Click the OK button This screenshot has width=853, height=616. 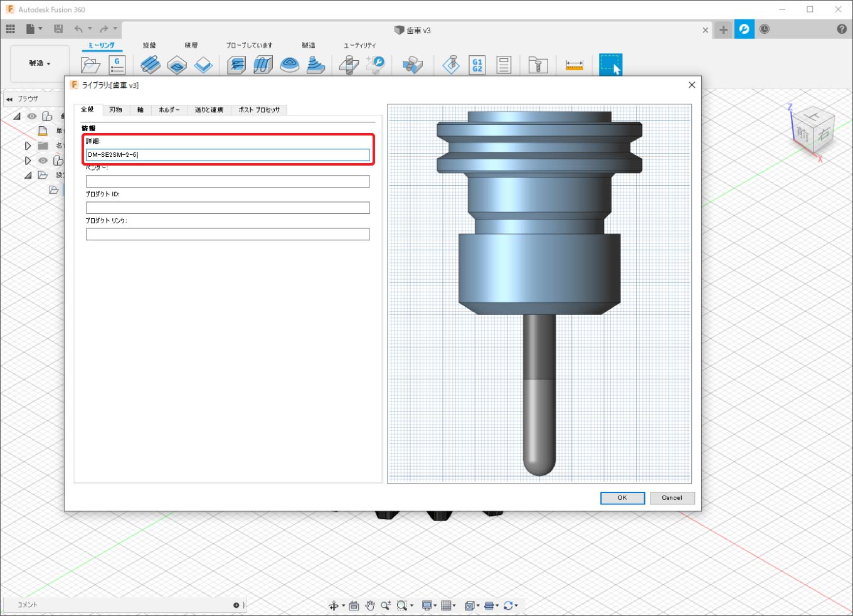[x=622, y=498]
